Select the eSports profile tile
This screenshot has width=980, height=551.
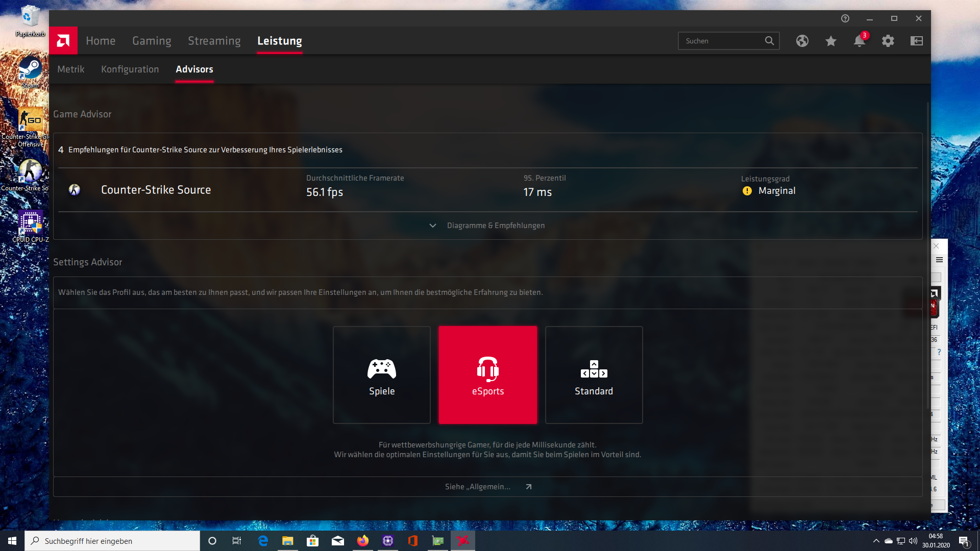pyautogui.click(x=487, y=375)
